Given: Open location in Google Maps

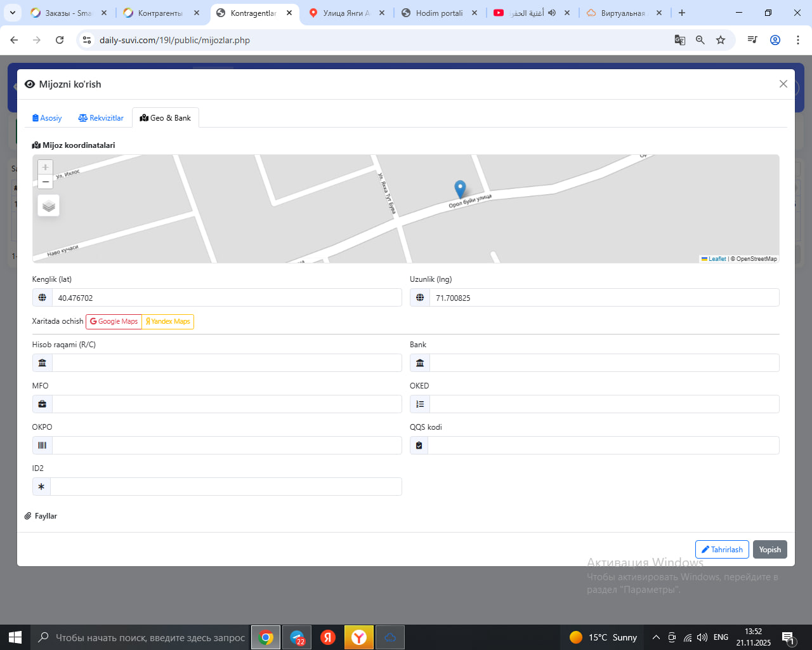Looking at the screenshot, I should click(114, 322).
